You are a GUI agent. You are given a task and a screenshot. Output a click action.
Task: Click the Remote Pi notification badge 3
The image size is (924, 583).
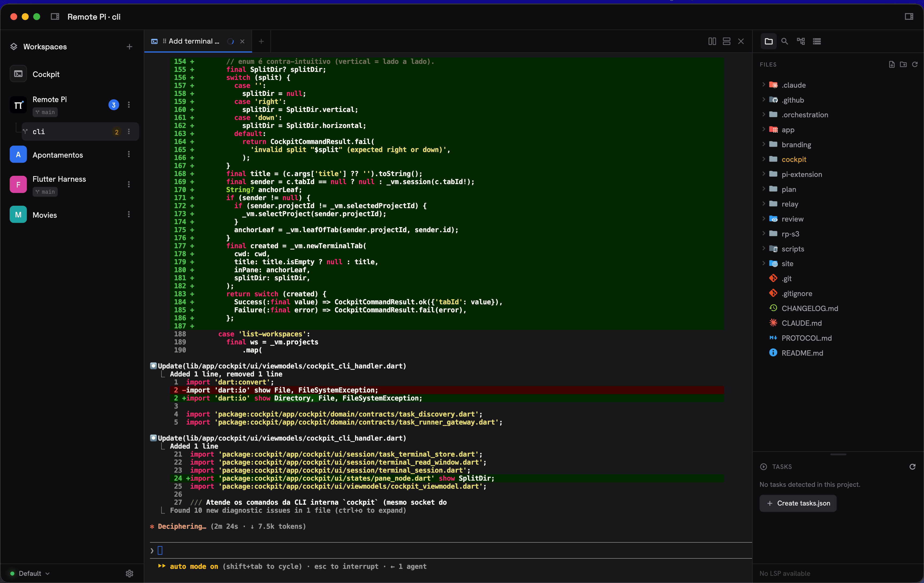[x=114, y=105]
